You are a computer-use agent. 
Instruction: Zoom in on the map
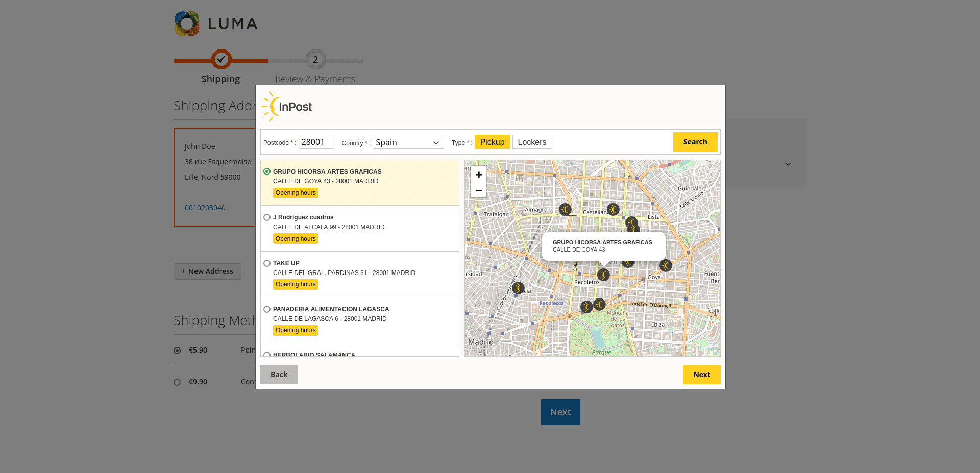pos(478,175)
